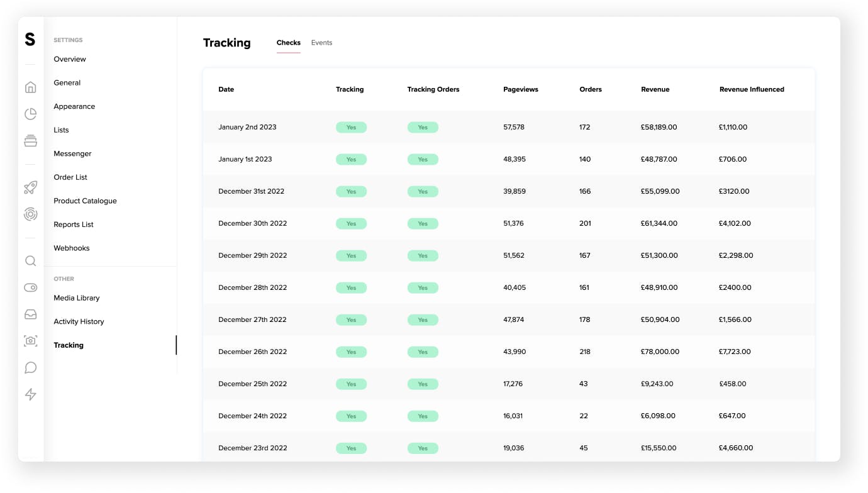Open the lightning bolt icon

click(30, 394)
